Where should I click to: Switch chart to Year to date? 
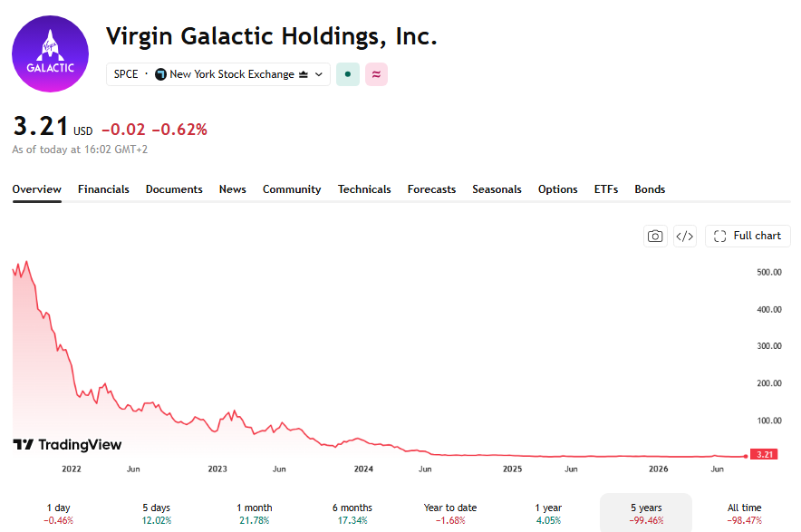(x=450, y=514)
